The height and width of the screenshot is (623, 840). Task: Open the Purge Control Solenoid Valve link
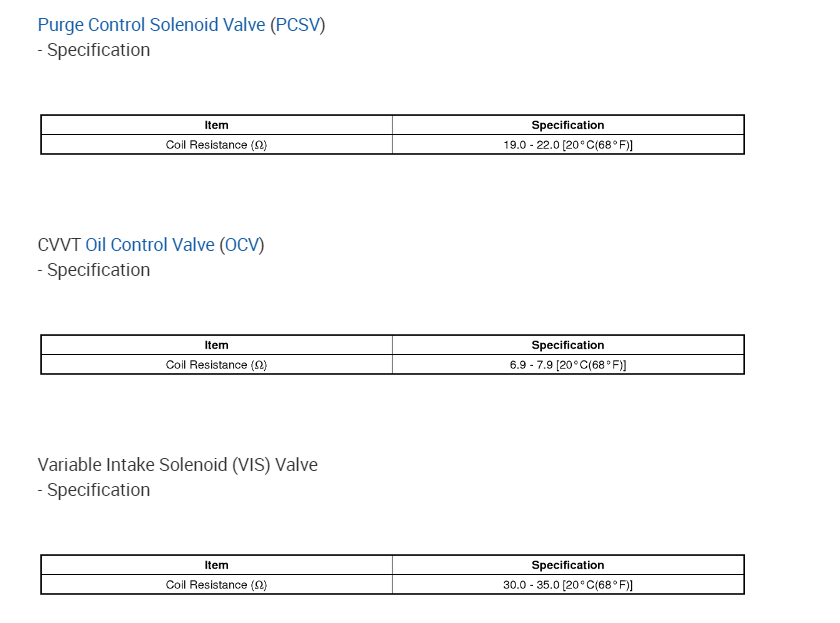tap(151, 25)
